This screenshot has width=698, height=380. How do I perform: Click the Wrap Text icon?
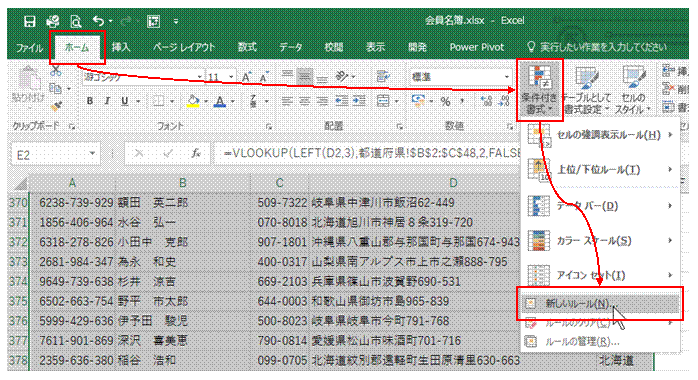click(x=383, y=77)
